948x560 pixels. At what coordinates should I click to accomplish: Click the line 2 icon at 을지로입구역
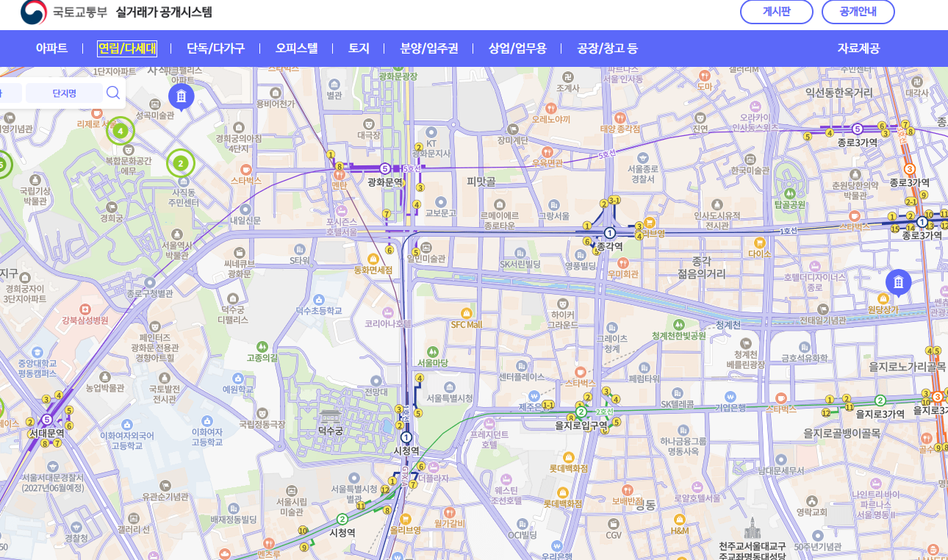[581, 412]
